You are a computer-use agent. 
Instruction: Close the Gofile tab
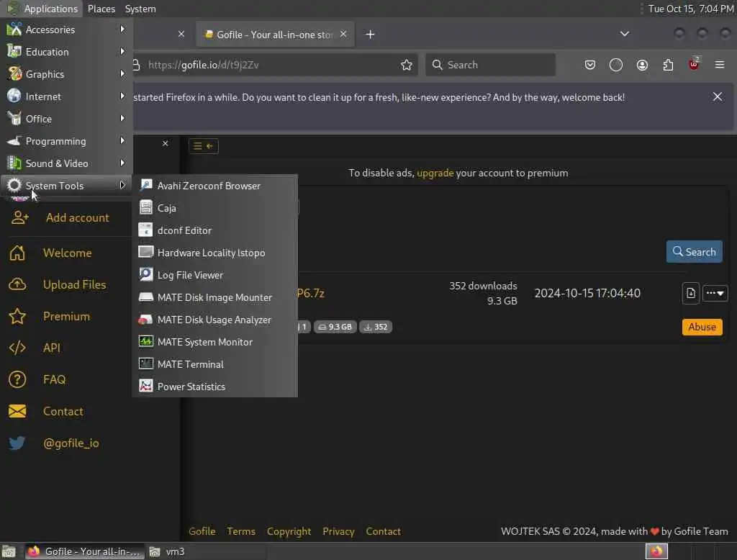point(343,35)
